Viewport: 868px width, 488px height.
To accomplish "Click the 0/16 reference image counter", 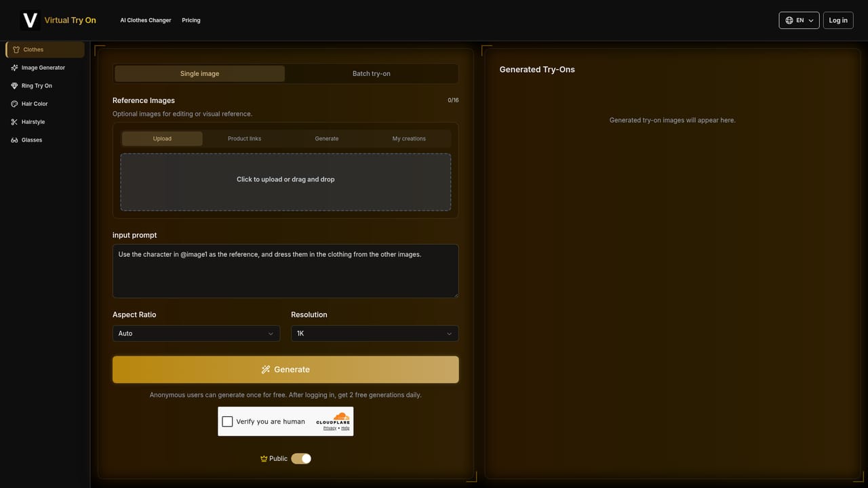I will (453, 100).
